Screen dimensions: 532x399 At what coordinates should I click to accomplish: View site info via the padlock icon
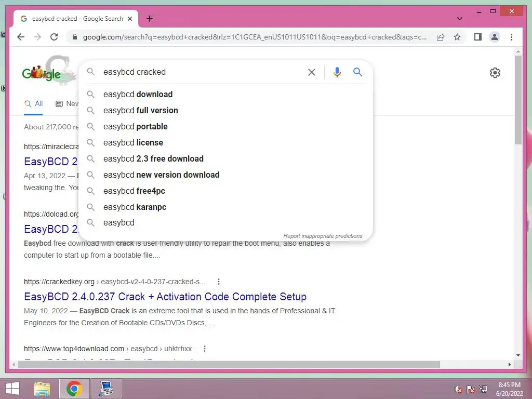[75, 37]
